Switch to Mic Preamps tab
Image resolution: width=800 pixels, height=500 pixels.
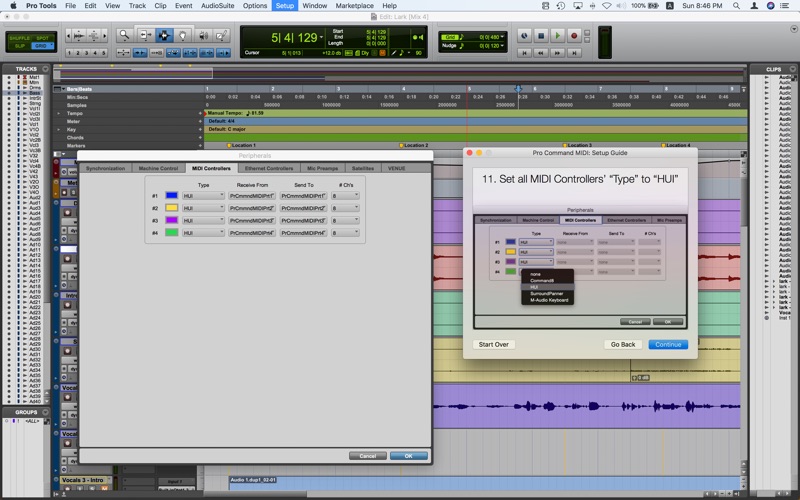(322, 168)
